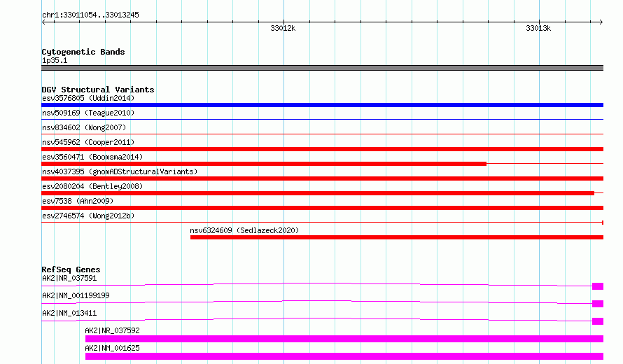Open the nsv545962 (Cooper2011) variant label
The height and width of the screenshot is (364, 623).
tap(88, 142)
